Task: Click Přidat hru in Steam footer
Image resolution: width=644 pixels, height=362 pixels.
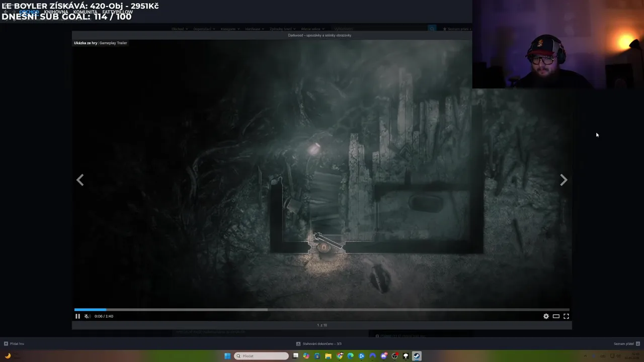Action: pos(17,344)
